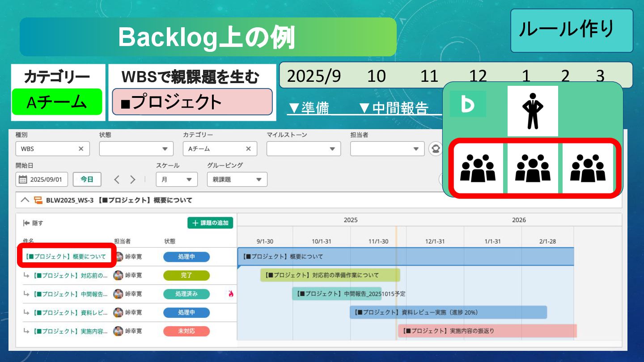The height and width of the screenshot is (362, 644).
Task: Click the fire overdue icon in 中間報告 row
Action: [x=231, y=294]
